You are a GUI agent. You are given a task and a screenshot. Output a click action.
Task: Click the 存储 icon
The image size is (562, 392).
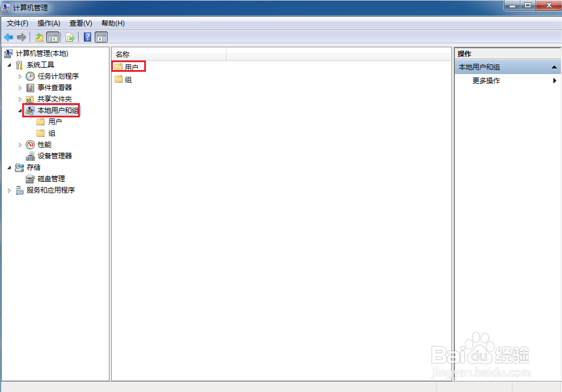click(19, 168)
